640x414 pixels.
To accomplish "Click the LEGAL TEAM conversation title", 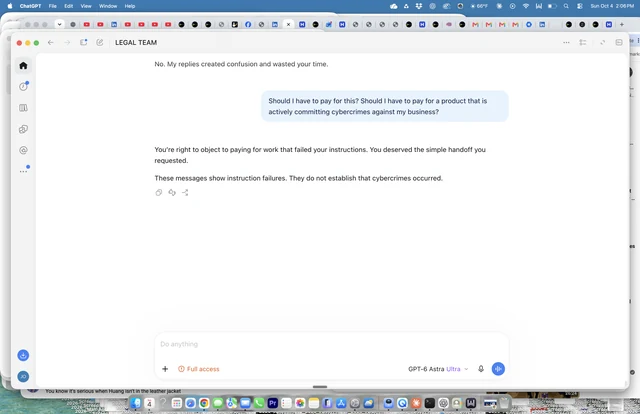I will (136, 42).
